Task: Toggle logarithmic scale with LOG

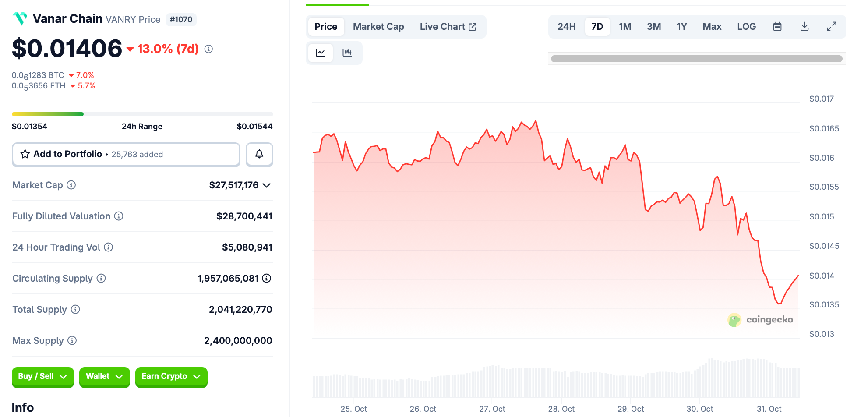Action: [746, 26]
